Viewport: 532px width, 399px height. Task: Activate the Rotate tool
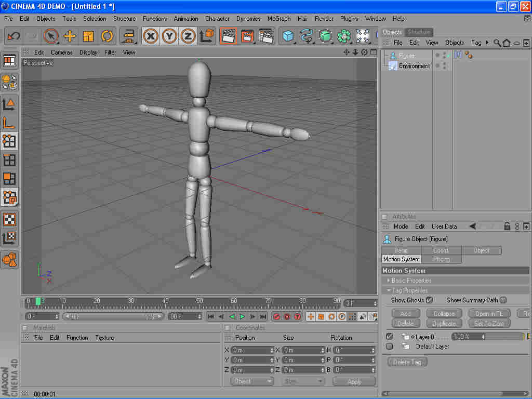[107, 36]
